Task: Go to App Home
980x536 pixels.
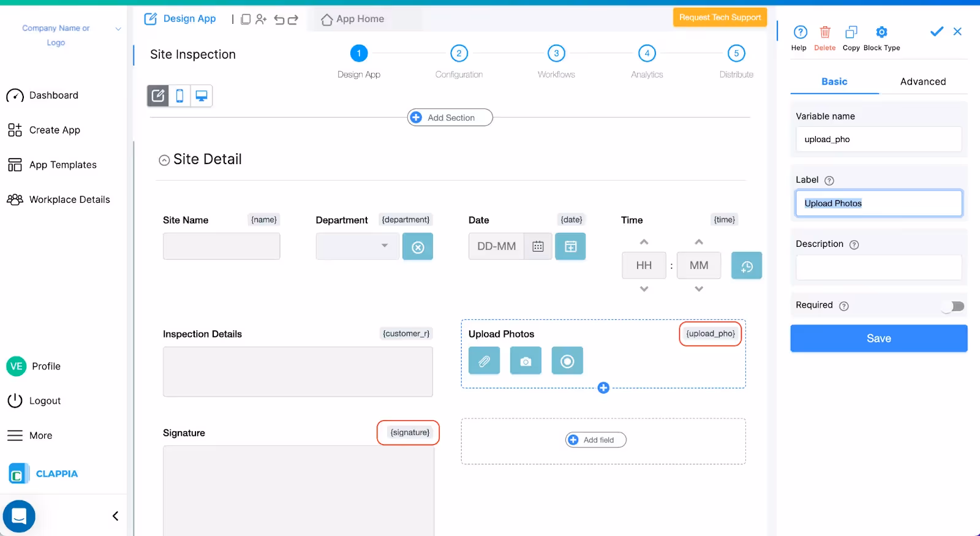Action: [353, 19]
